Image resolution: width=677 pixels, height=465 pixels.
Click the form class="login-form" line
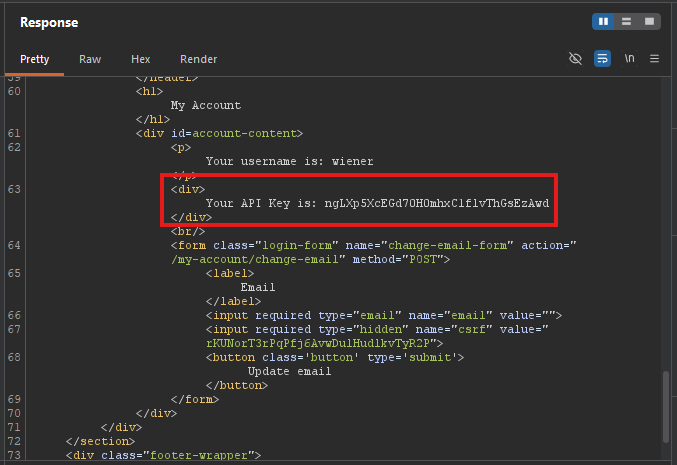tap(373, 245)
